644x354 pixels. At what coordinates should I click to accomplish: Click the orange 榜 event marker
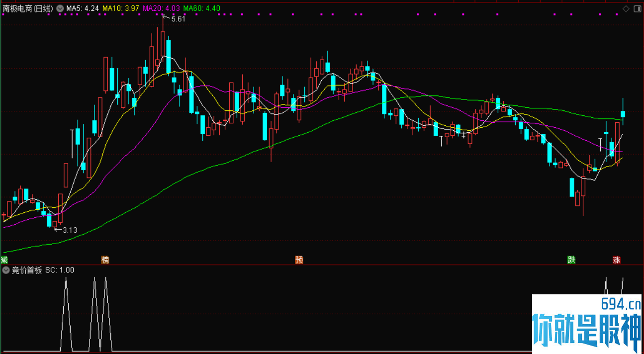pos(105,260)
